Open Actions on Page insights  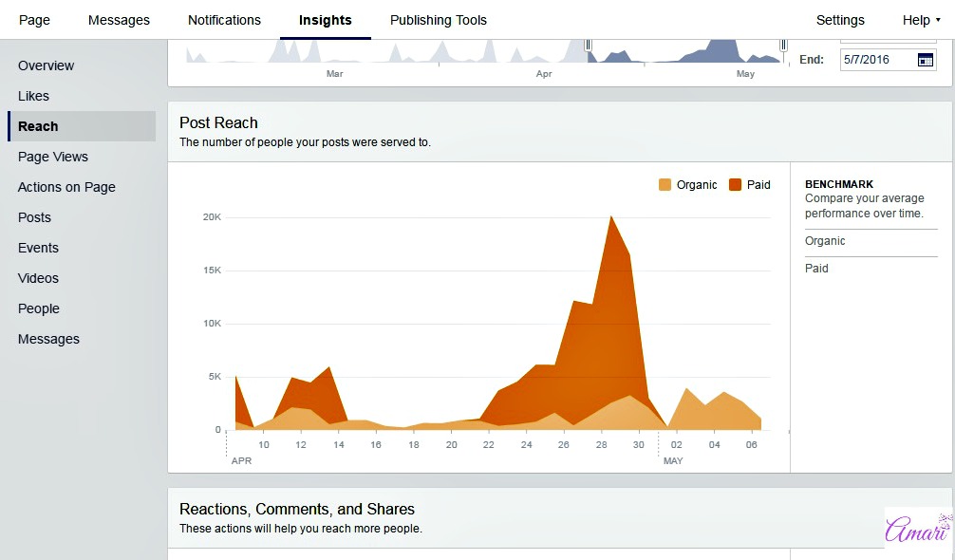click(x=66, y=187)
